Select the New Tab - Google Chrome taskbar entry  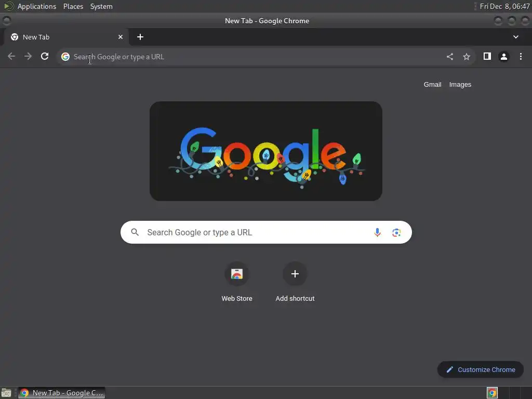61,393
